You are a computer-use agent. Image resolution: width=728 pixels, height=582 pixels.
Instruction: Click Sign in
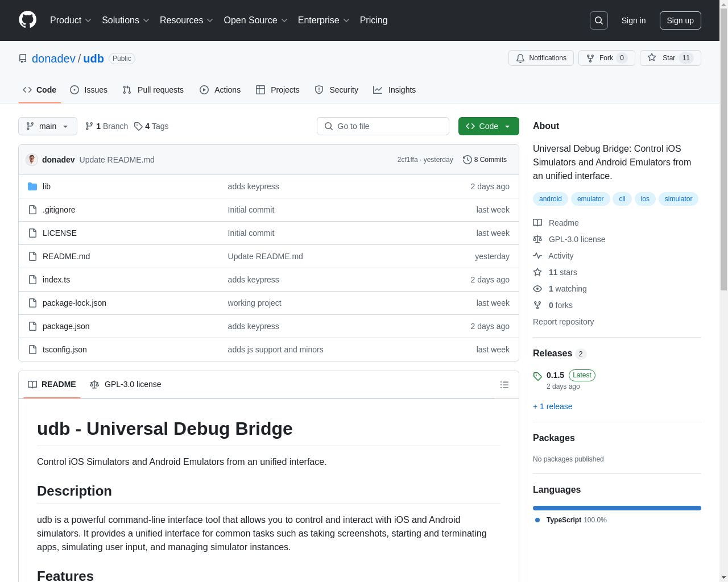634,20
